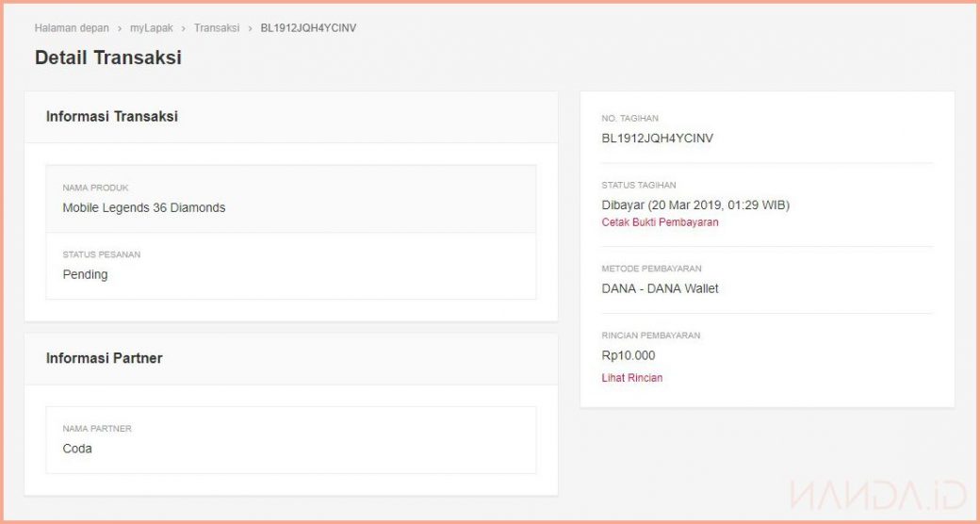Viewport: 980px width, 524px height.
Task: Click the chevron between myLapak and Transaksi
Action: click(x=184, y=28)
